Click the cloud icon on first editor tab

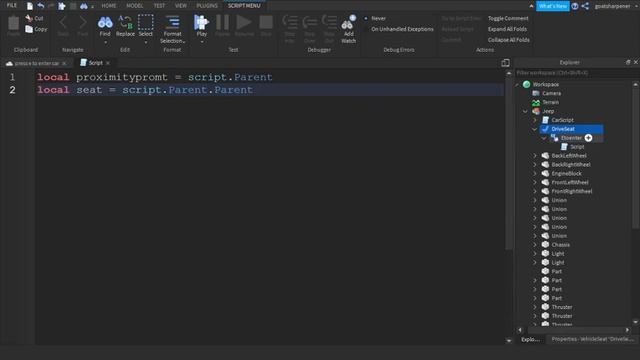9,63
